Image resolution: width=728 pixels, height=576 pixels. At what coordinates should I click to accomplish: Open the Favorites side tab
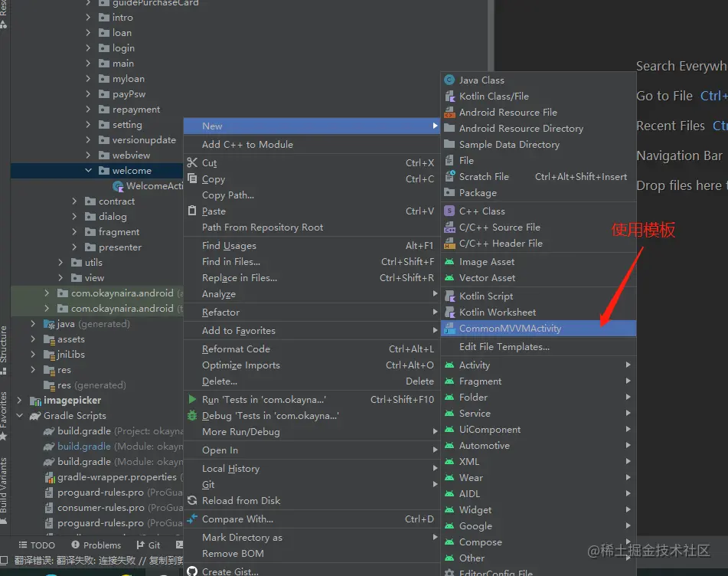pos(4,416)
